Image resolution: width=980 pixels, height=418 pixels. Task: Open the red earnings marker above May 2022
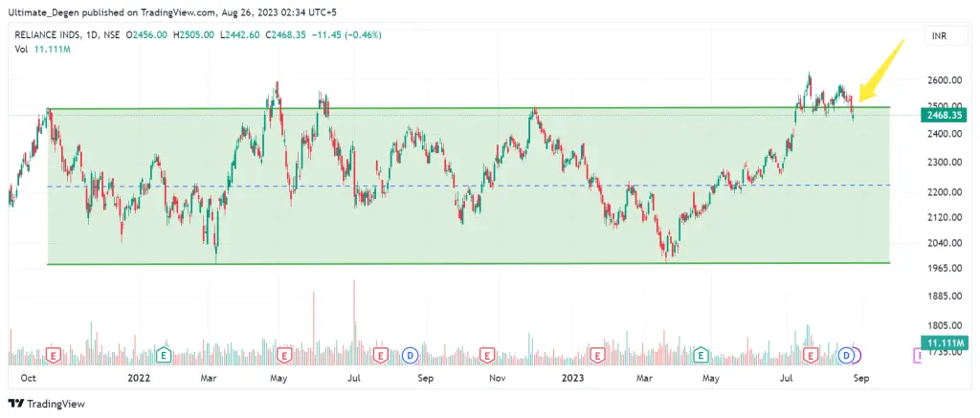(x=284, y=356)
